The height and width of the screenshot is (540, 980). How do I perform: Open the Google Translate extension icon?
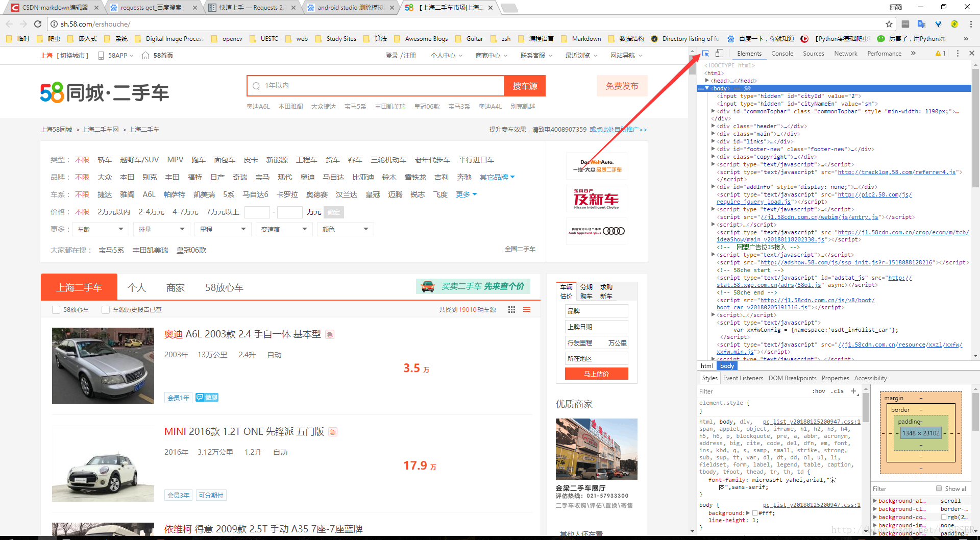click(921, 24)
